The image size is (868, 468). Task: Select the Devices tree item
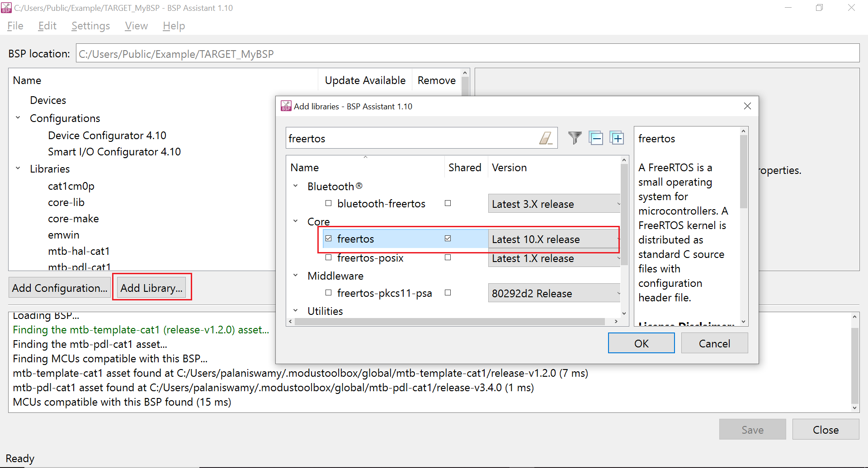pyautogui.click(x=48, y=100)
